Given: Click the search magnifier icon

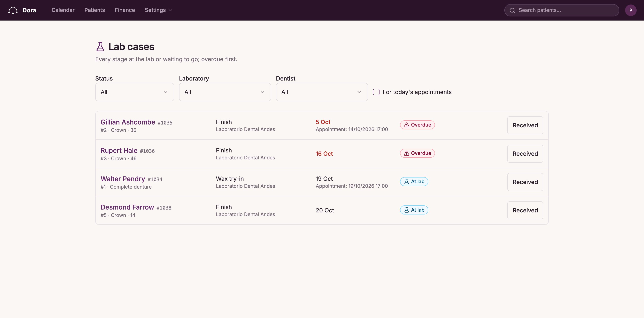Looking at the screenshot, I should (512, 10).
